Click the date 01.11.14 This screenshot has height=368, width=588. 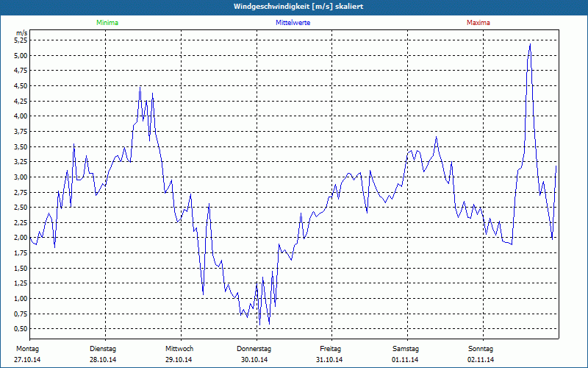[x=405, y=360]
